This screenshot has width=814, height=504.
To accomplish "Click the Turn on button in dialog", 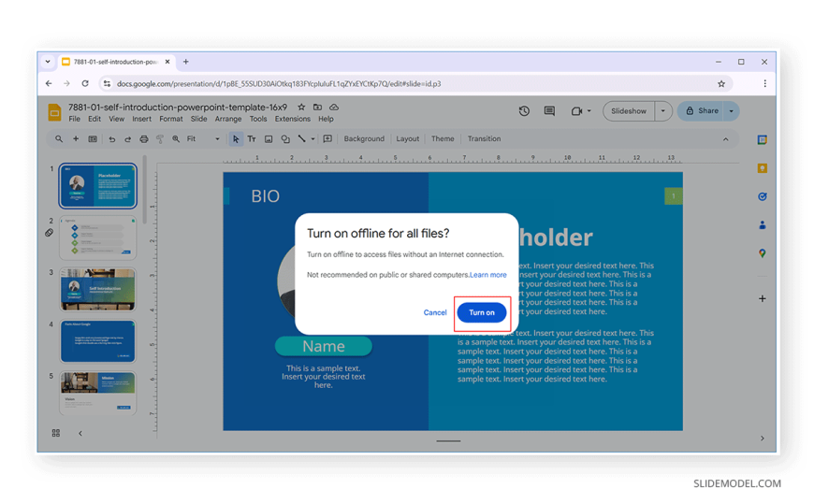I will [x=482, y=312].
